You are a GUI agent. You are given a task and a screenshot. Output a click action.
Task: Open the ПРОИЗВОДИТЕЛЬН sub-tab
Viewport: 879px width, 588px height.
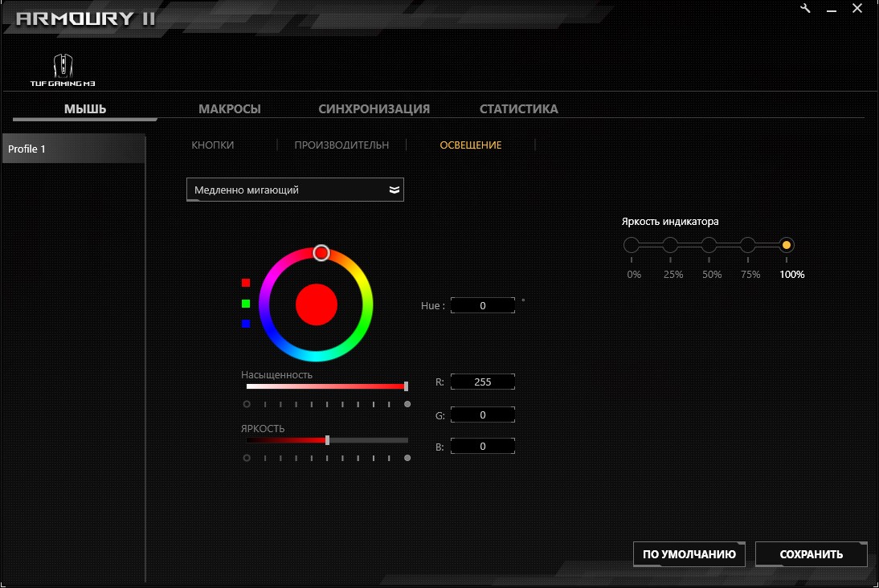(x=341, y=145)
